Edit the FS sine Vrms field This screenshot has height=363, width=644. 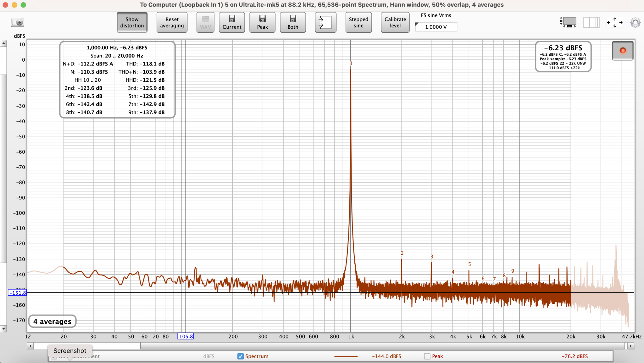[436, 27]
